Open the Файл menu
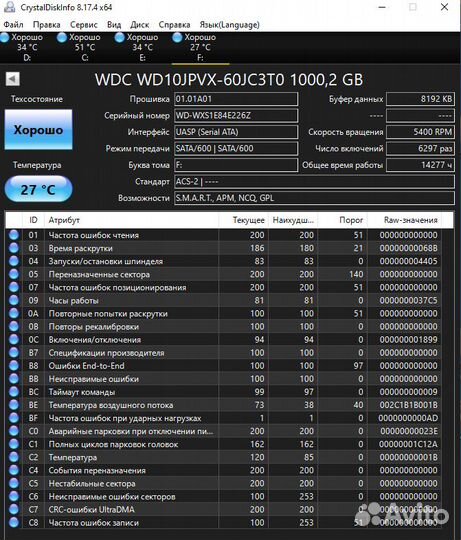461x540 pixels. (x=13, y=25)
